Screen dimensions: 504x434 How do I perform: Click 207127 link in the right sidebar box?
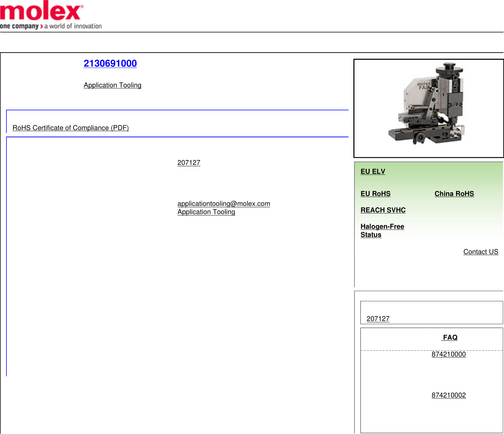[x=378, y=319]
